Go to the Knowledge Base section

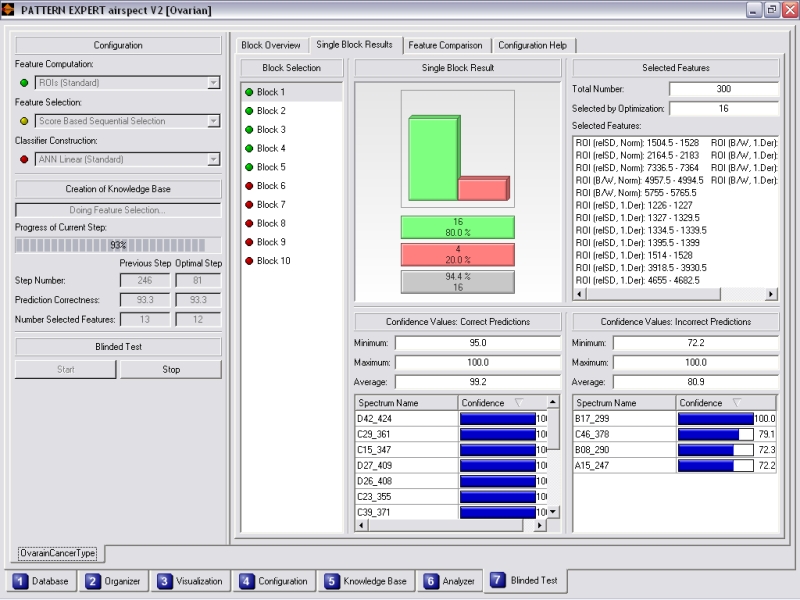point(365,581)
